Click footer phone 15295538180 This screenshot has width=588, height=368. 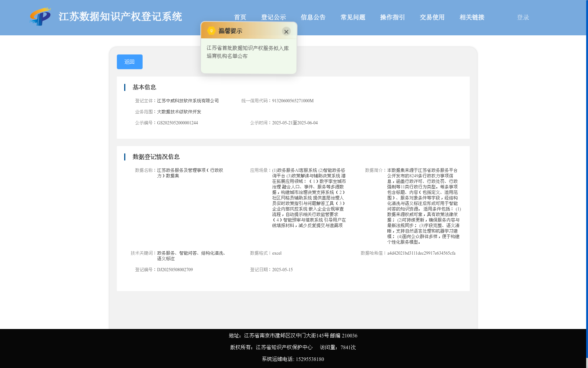click(x=310, y=359)
